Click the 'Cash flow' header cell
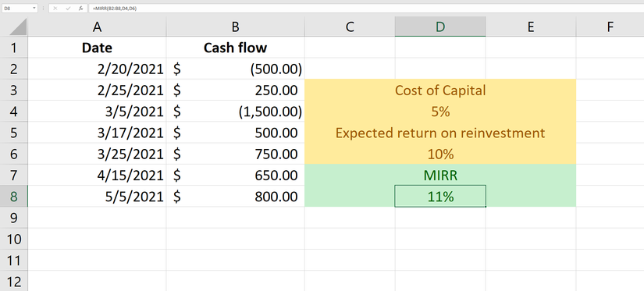Screen dimensions: 644x291 click(235, 48)
